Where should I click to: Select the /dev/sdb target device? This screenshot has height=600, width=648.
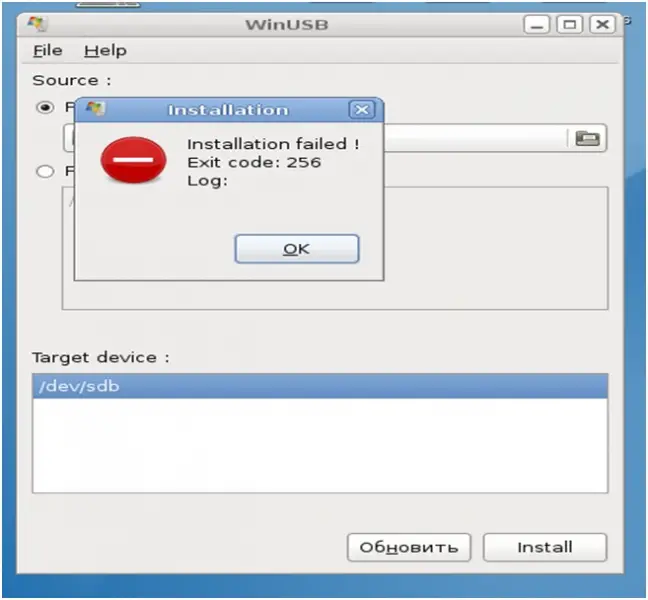320,386
